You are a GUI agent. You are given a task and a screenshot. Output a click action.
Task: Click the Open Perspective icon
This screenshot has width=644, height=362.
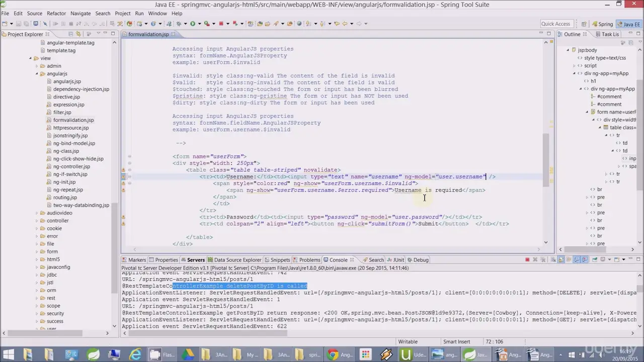(584, 24)
